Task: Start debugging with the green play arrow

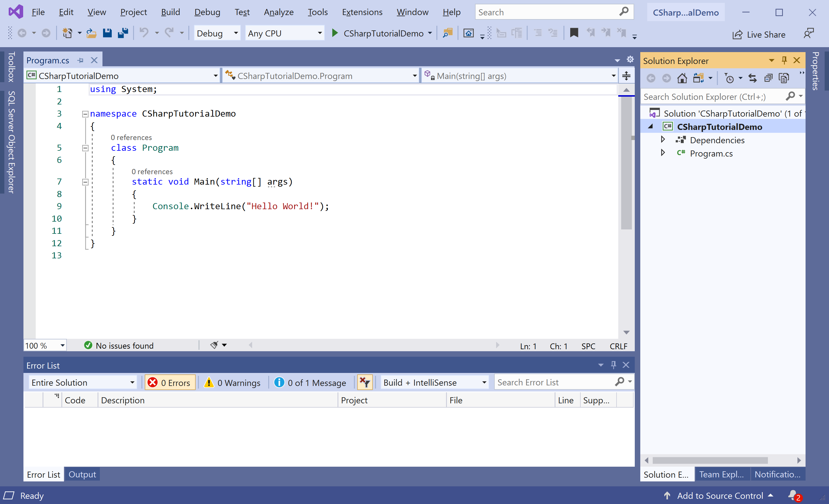Action: (x=335, y=33)
